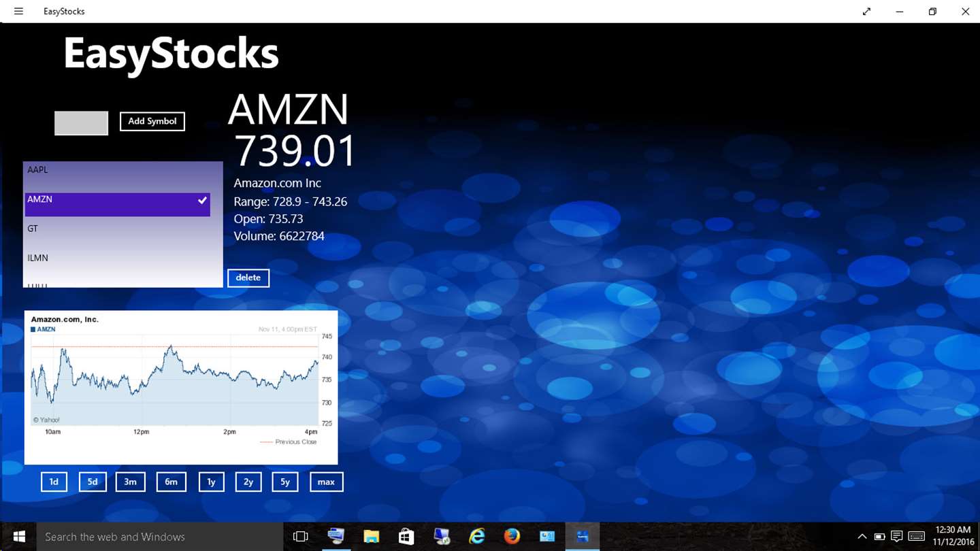Open the Windows Start menu
Image resolution: width=980 pixels, height=551 pixels.
point(18,537)
